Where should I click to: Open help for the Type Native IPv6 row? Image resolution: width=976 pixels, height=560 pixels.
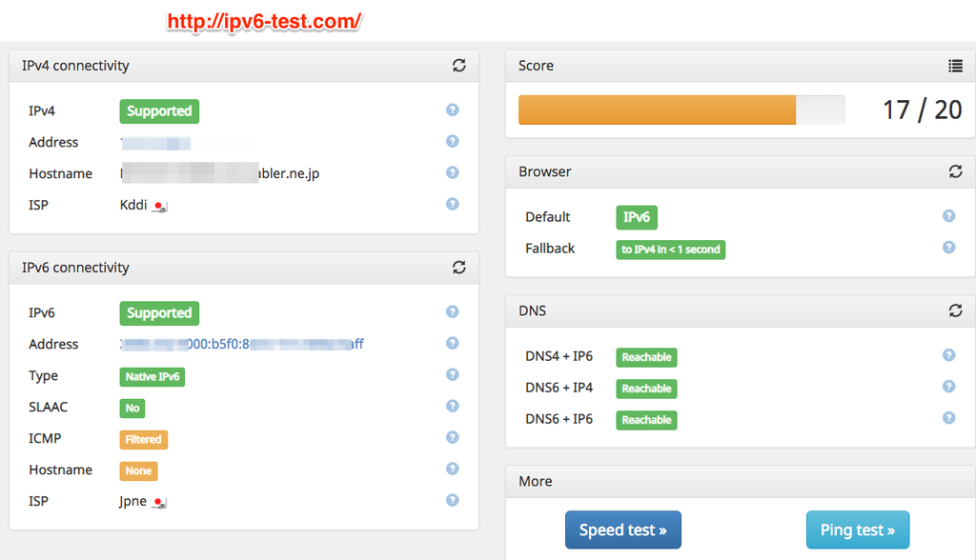pos(453,374)
